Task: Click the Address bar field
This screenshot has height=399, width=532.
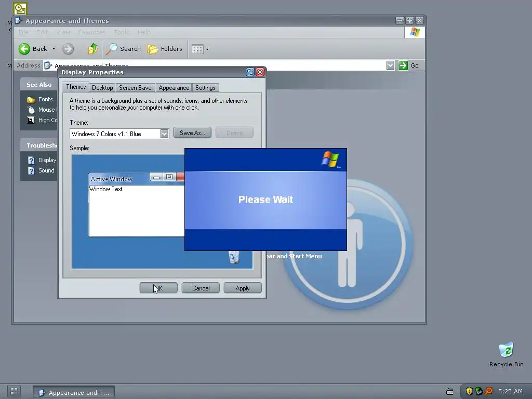Action: click(219, 65)
